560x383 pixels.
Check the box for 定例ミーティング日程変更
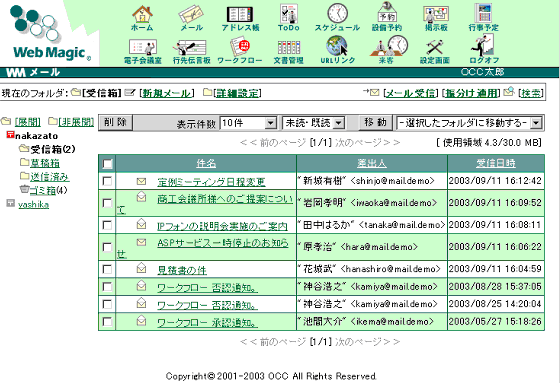pos(107,181)
